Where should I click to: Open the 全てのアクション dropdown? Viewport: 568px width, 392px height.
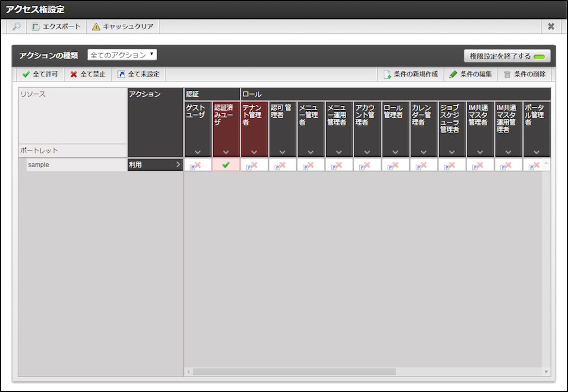point(122,55)
